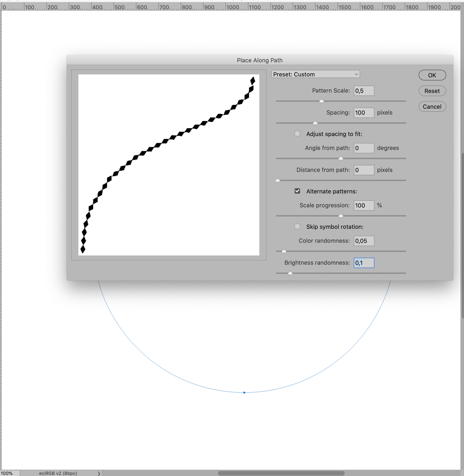Select the Pattern Scale value field
The width and height of the screenshot is (464, 476).
pos(364,91)
